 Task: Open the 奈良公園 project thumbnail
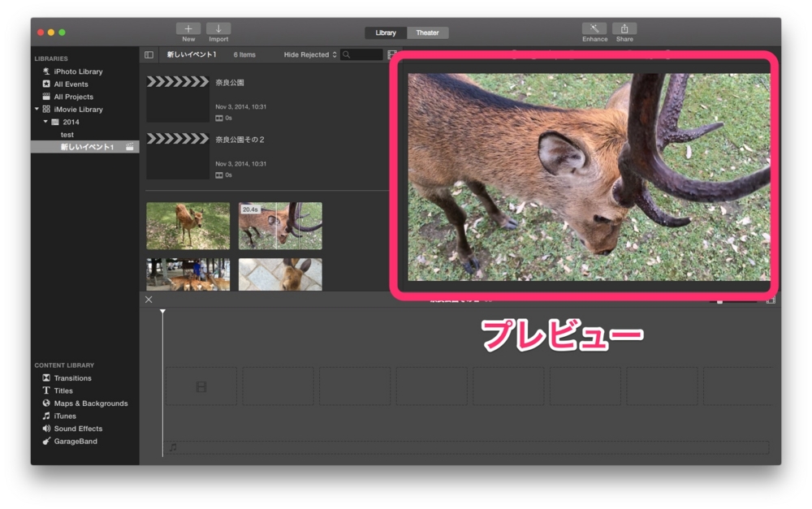(x=178, y=99)
